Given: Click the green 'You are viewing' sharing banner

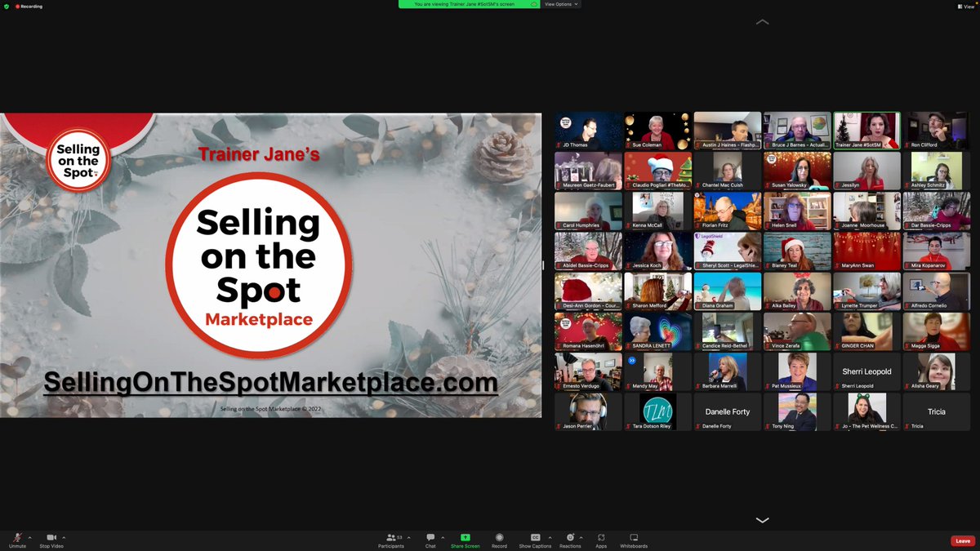Looking at the screenshot, I should click(x=470, y=4).
